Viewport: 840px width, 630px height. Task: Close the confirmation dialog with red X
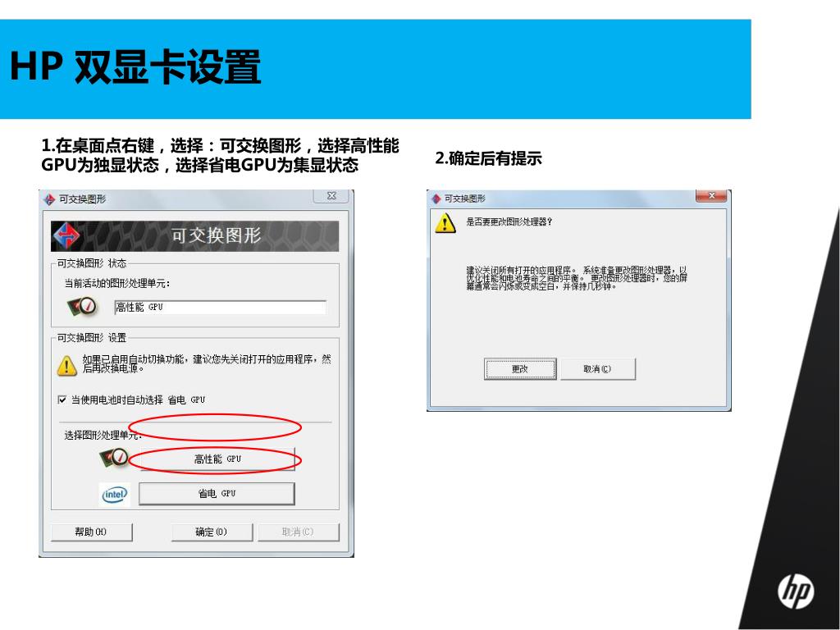(x=711, y=196)
